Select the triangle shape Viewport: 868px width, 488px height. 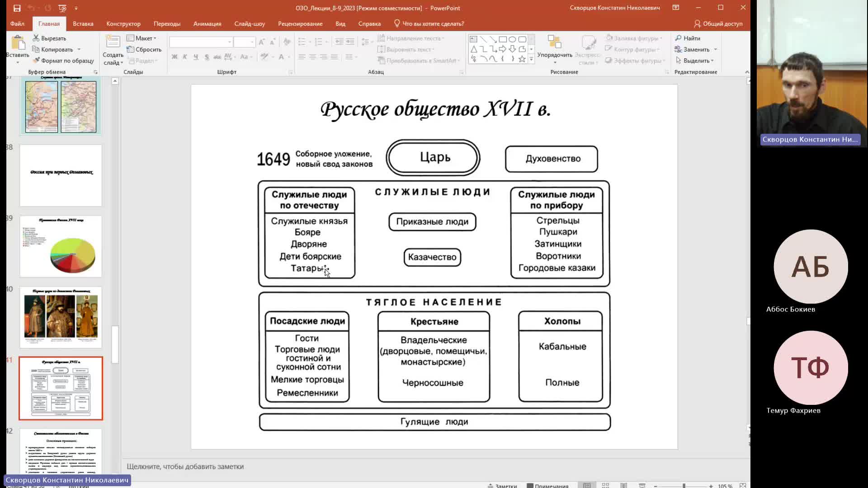pos(473,49)
